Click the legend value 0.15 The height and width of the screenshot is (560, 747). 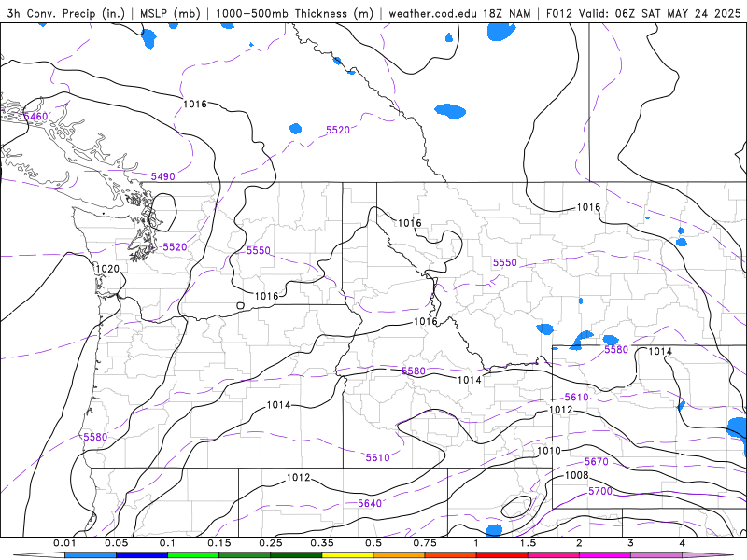coord(219,543)
